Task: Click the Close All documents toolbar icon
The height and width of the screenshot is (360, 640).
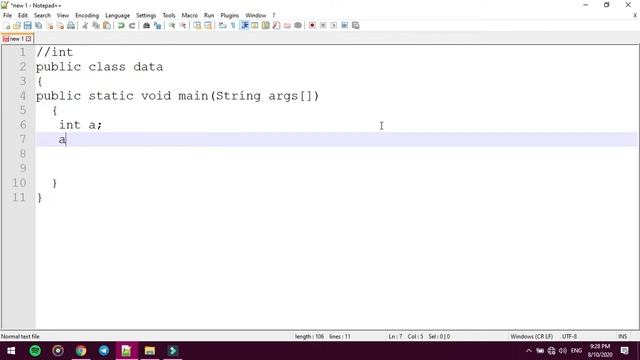Action: point(60,25)
